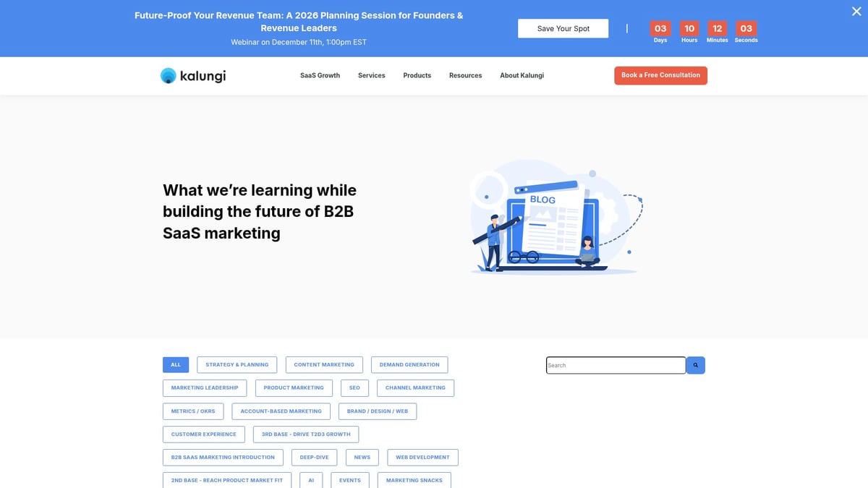Open the Products dropdown
The width and height of the screenshot is (868, 488).
pyautogui.click(x=417, y=75)
